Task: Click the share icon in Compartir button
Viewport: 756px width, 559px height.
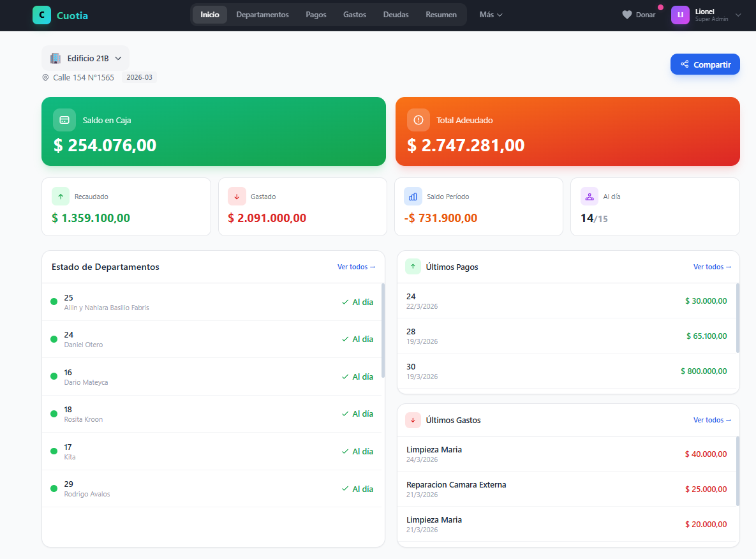Action: coord(685,64)
